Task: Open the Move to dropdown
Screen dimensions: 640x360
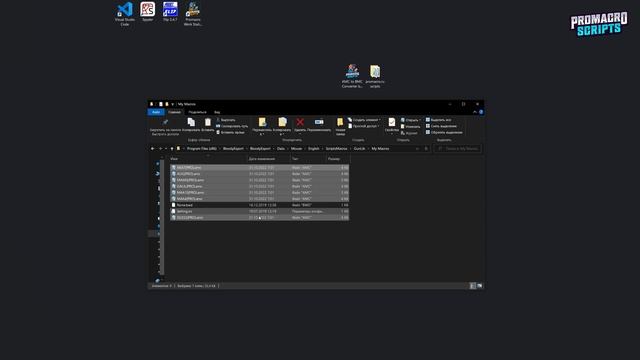Action: point(262,126)
